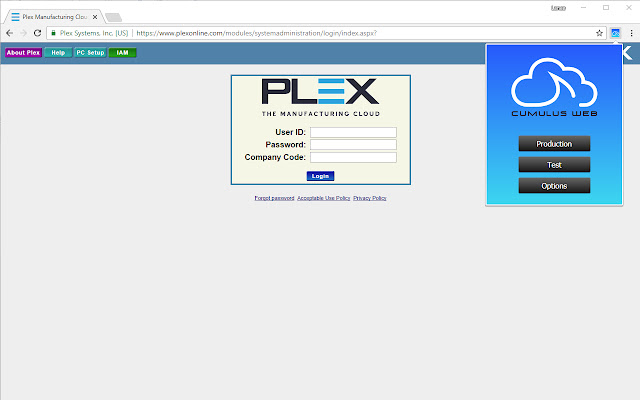Click the IAM button
The image size is (640, 400).
click(122, 53)
